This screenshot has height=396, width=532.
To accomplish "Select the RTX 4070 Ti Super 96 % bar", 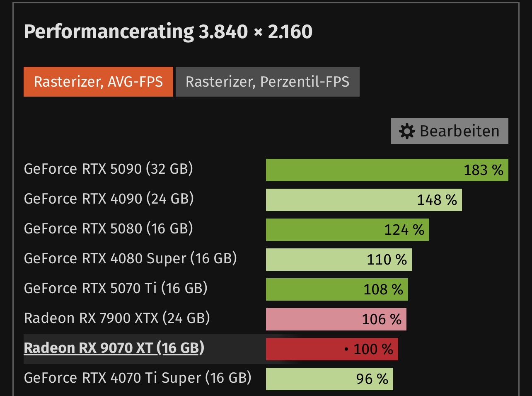I will (x=329, y=379).
